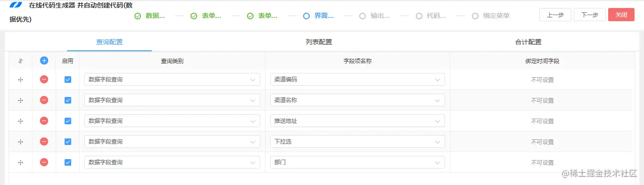The image size is (644, 185).
Task: Uncheck 启用 checkbox for 推送地址 row
Action: click(x=68, y=121)
